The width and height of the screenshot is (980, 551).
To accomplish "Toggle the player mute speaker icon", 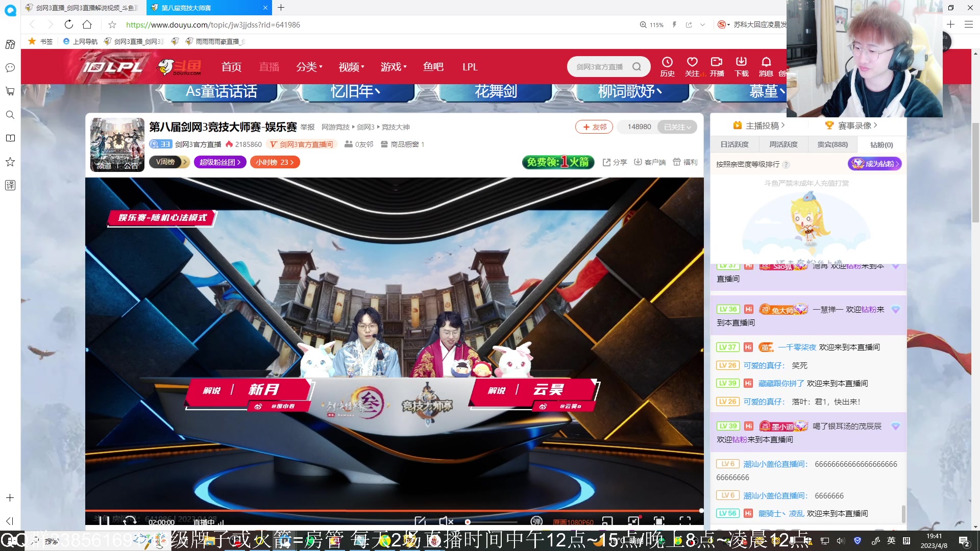I will pos(446,521).
